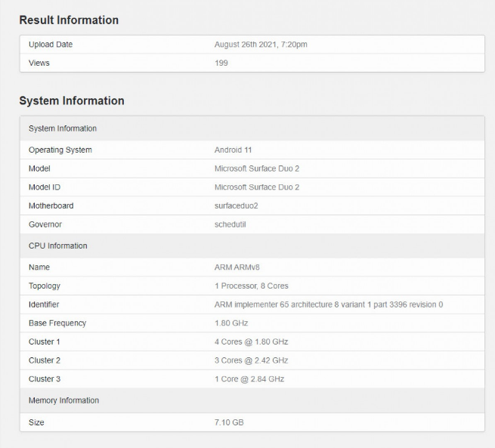Click the '7.10 GB' memory value
495x448 pixels.
pyautogui.click(x=229, y=422)
